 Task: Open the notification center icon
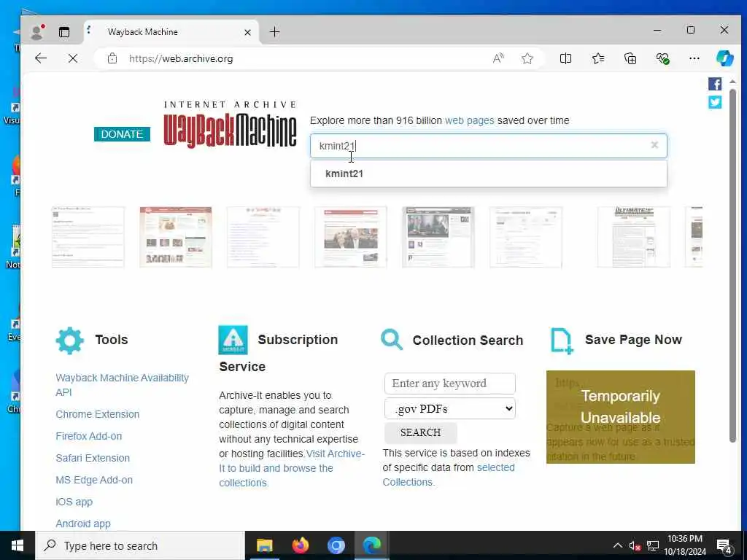[x=724, y=545]
